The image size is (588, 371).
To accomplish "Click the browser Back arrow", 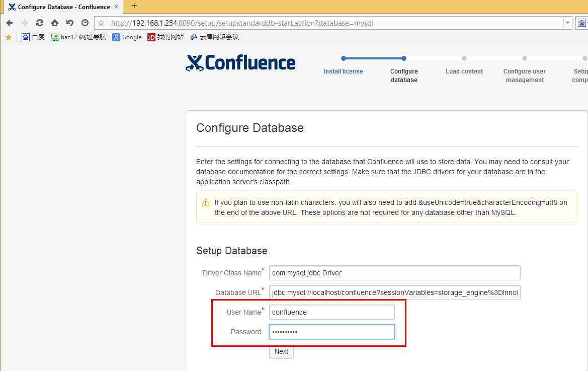I will pyautogui.click(x=10, y=23).
